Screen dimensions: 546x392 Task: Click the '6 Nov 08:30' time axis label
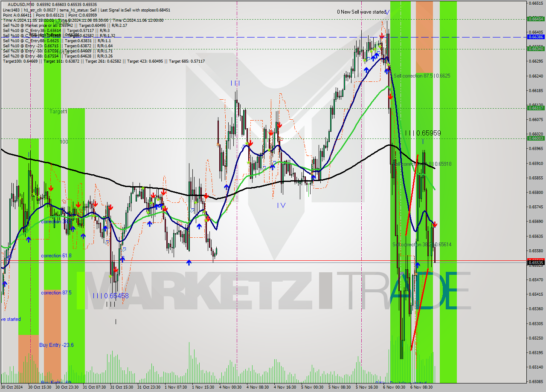pos(421,387)
